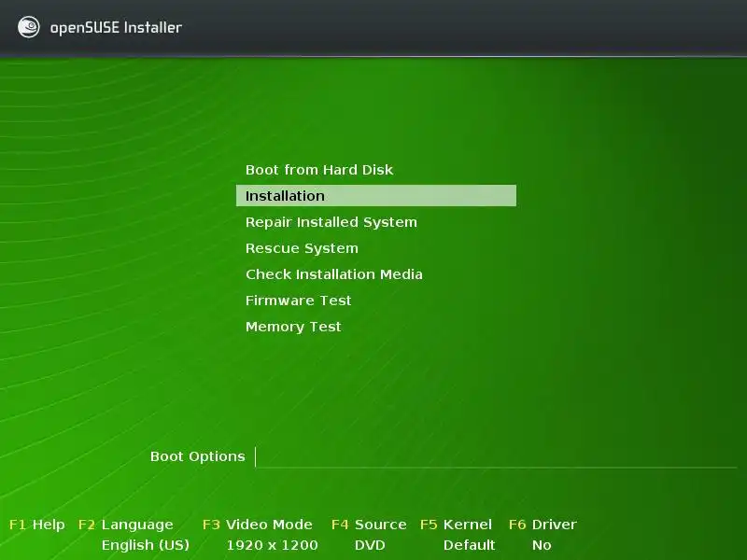The width and height of the screenshot is (747, 560).
Task: Click the openSUSE chameleon logo icon
Action: (29, 27)
